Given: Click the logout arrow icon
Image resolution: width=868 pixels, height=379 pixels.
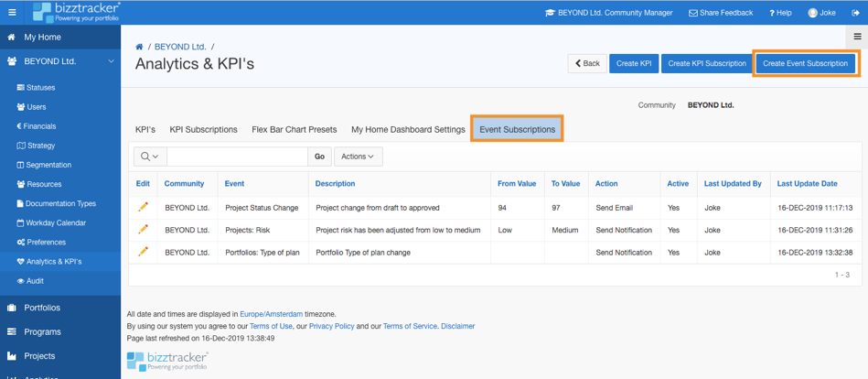Looking at the screenshot, I should [855, 13].
